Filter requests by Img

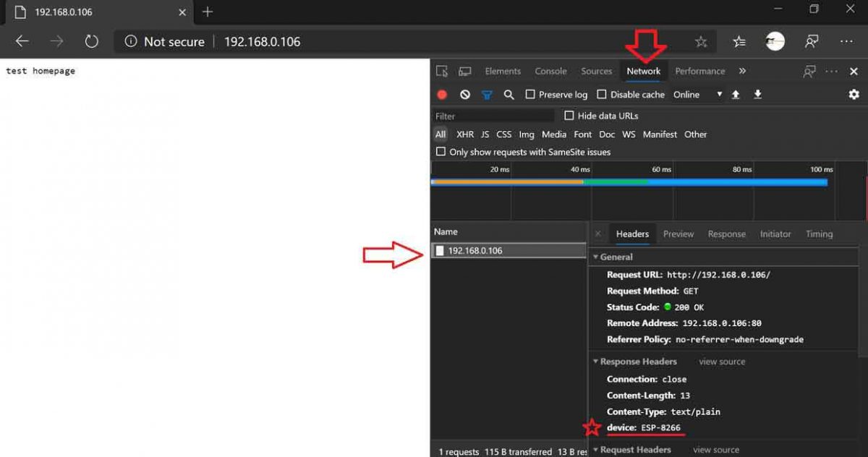pos(527,134)
